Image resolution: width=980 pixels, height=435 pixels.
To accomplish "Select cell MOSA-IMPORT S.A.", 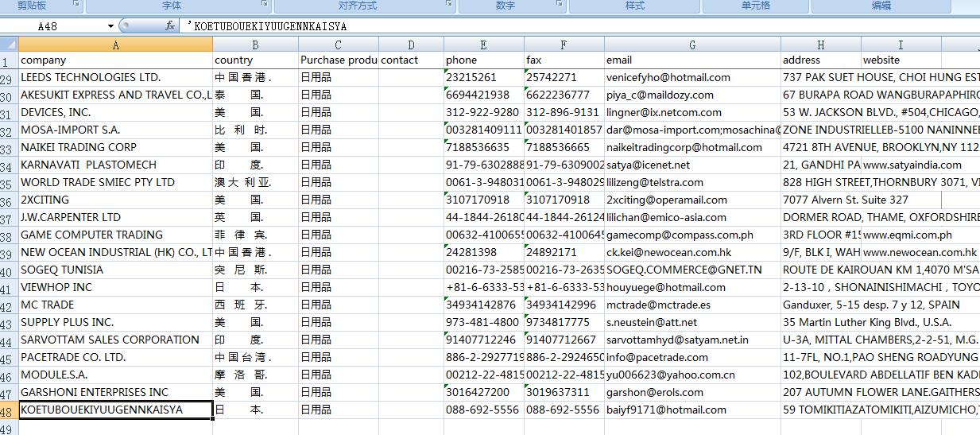I will click(x=116, y=130).
